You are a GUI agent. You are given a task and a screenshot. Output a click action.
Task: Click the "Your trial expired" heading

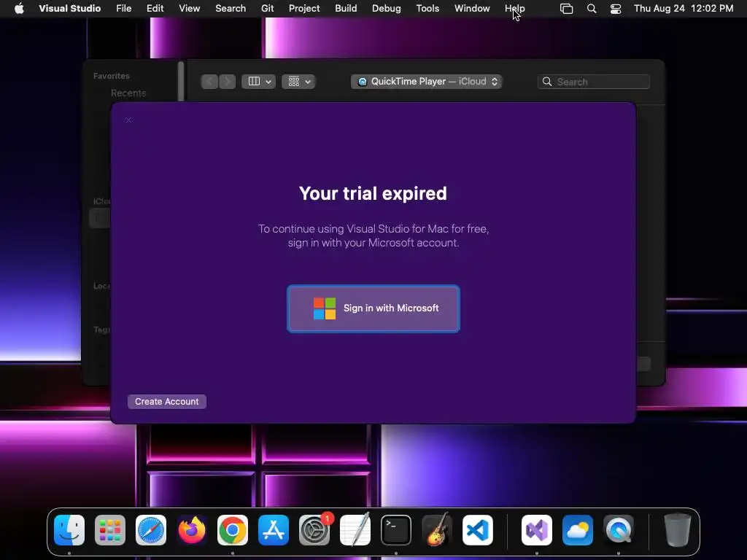373,193
